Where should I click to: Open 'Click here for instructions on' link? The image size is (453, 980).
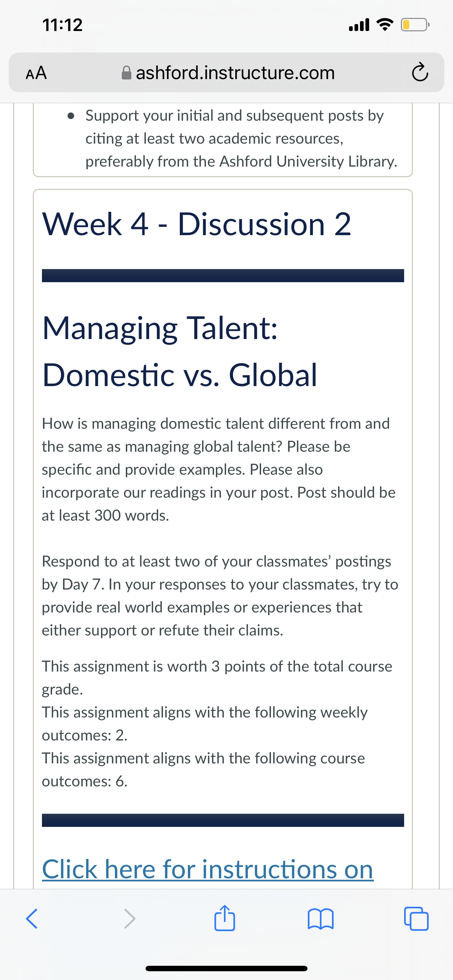[208, 869]
